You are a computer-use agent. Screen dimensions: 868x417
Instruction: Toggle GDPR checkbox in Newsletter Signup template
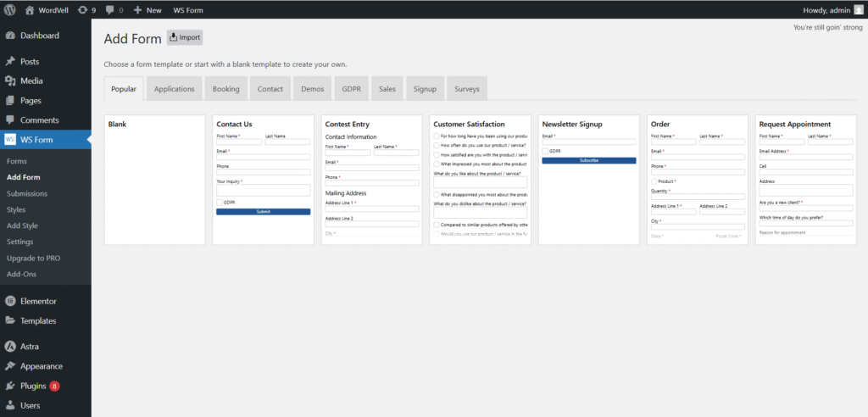point(545,151)
